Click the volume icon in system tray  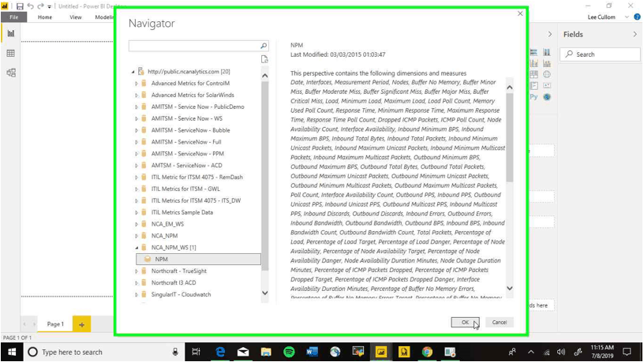tap(561, 353)
